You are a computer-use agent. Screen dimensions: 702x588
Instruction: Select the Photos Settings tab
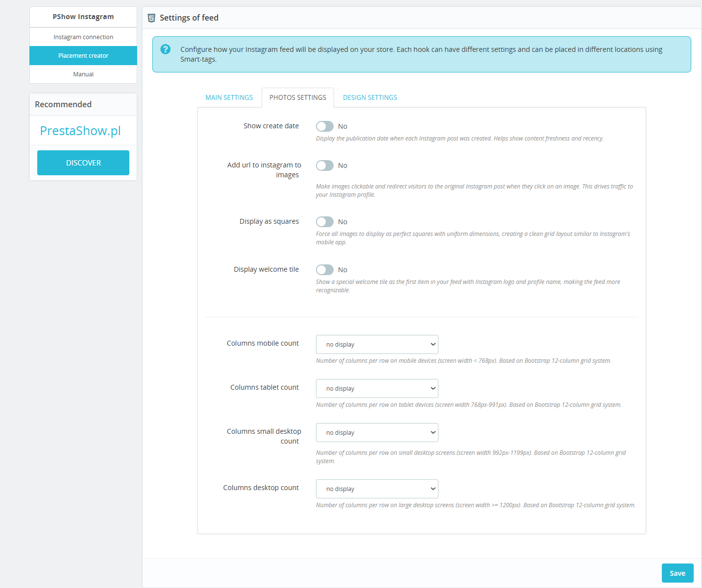(x=297, y=97)
